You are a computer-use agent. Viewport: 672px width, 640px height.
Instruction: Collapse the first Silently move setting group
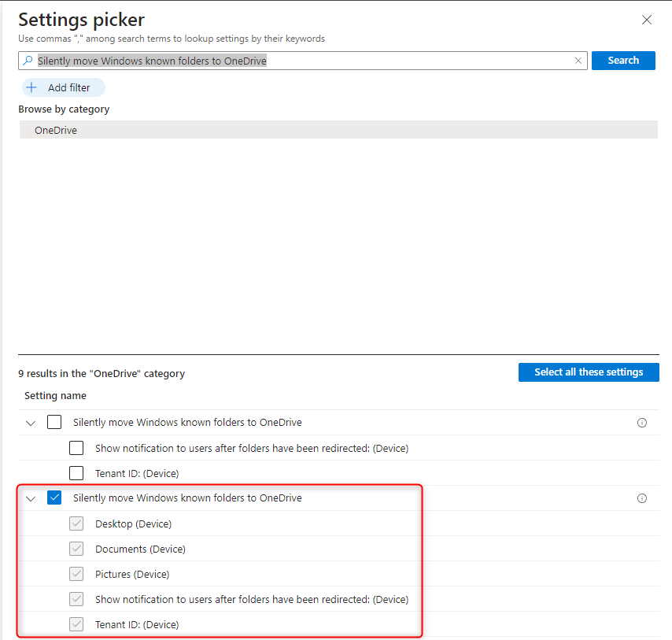point(30,423)
